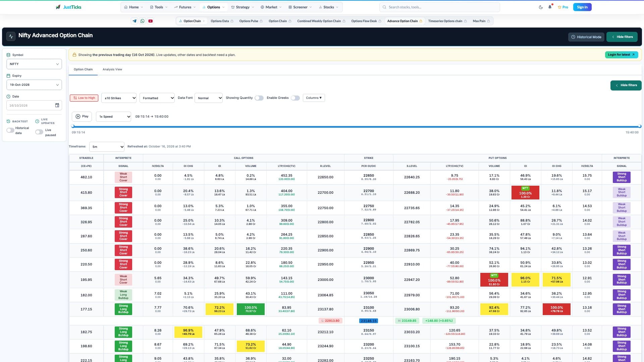Screen dimensions: 644x362
Task: Click lock icon on Options Flow Desk
Action: pyautogui.click(x=380, y=21)
